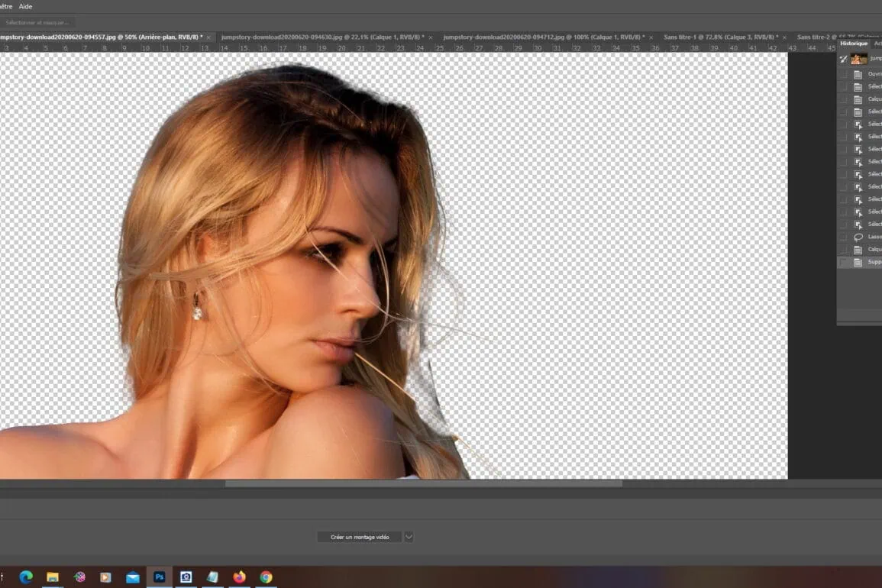This screenshot has height=588, width=882.
Task: Select the Lasso step icon in History
Action: point(858,237)
